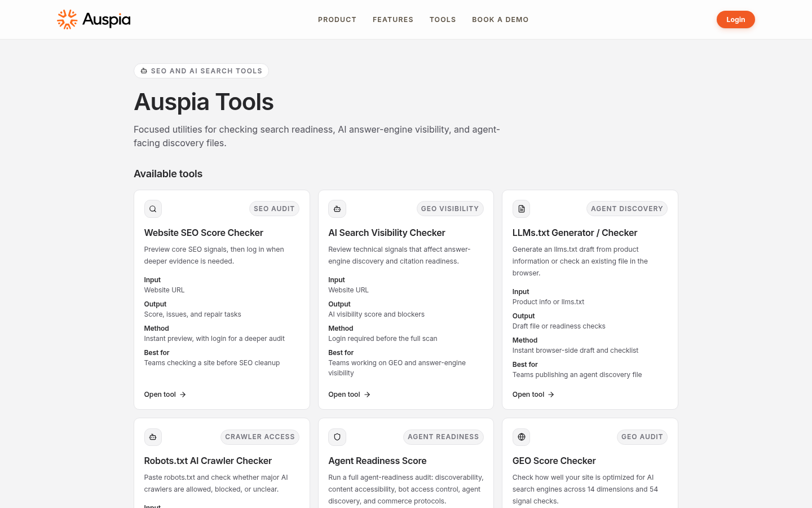Click 'Product info or llms.txt' text

[x=548, y=302]
